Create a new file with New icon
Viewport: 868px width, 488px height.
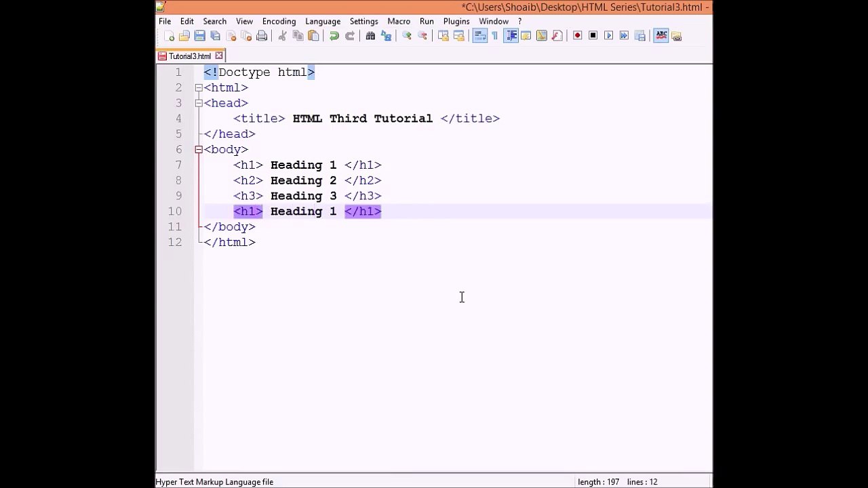[169, 36]
